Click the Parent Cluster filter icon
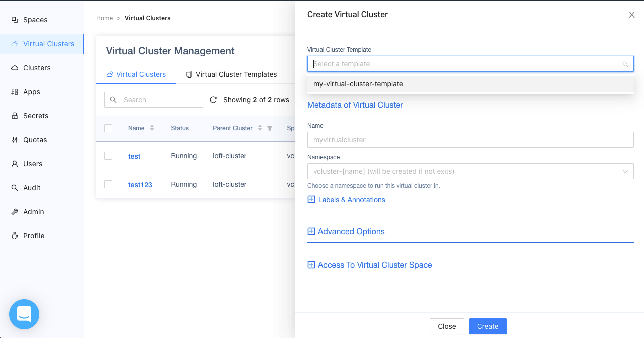Viewport: 644px width, 338px height. pyautogui.click(x=270, y=128)
